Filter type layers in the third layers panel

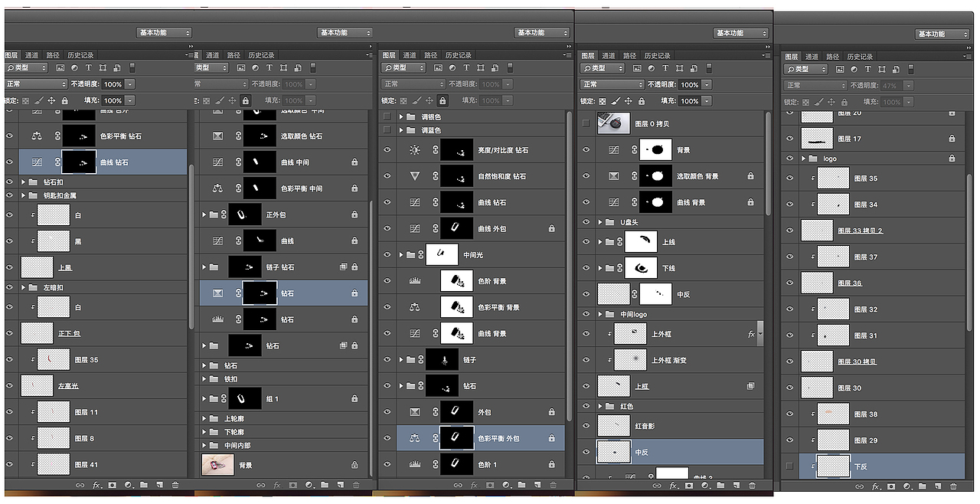click(466, 68)
